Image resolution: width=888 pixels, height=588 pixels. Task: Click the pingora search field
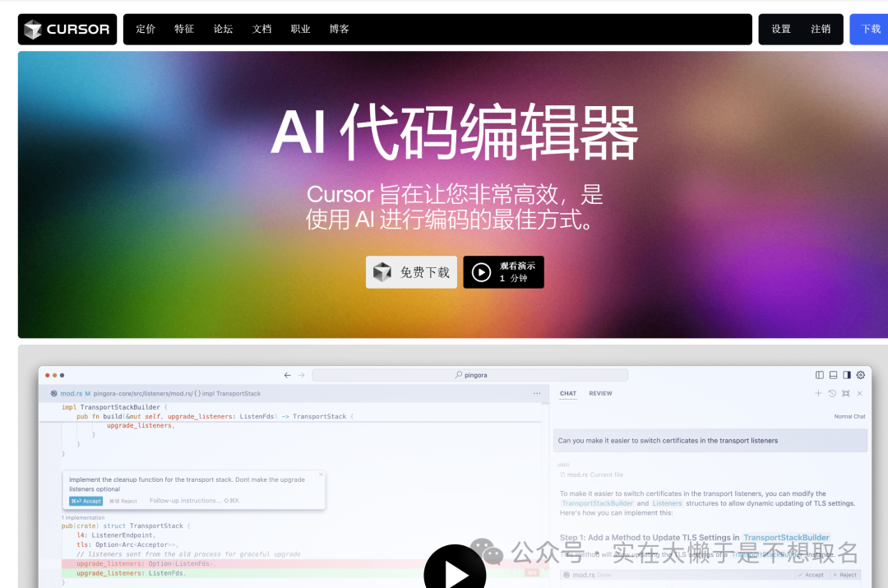[470, 375]
